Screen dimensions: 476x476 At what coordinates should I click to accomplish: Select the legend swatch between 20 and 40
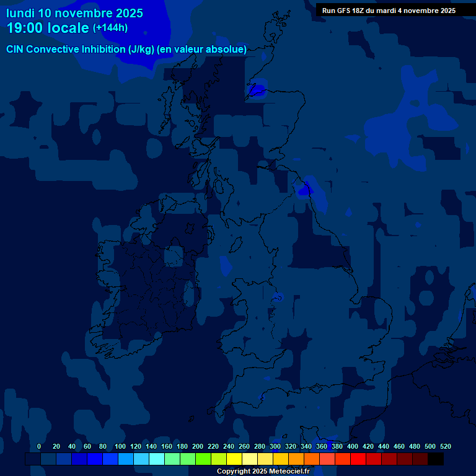[64, 459]
